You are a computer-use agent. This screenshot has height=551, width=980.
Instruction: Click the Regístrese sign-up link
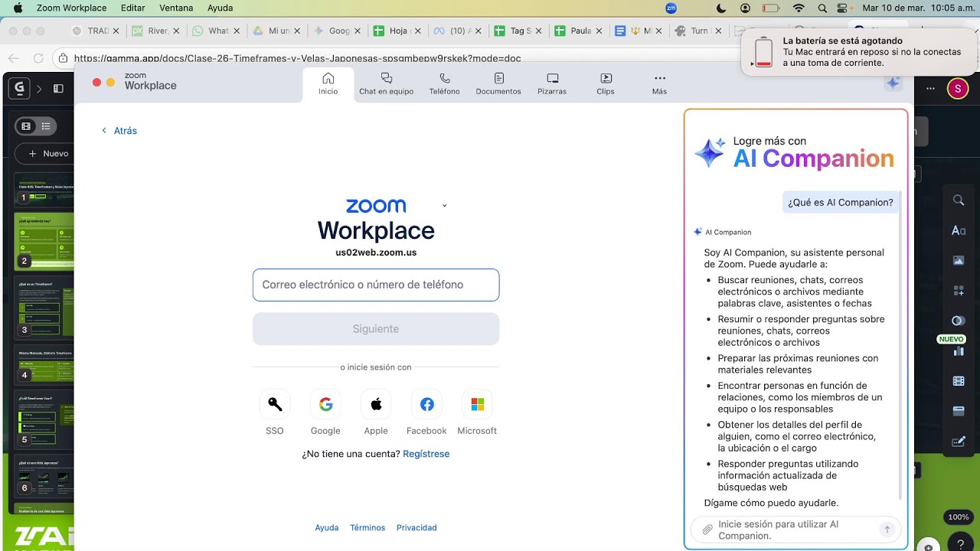click(x=426, y=454)
